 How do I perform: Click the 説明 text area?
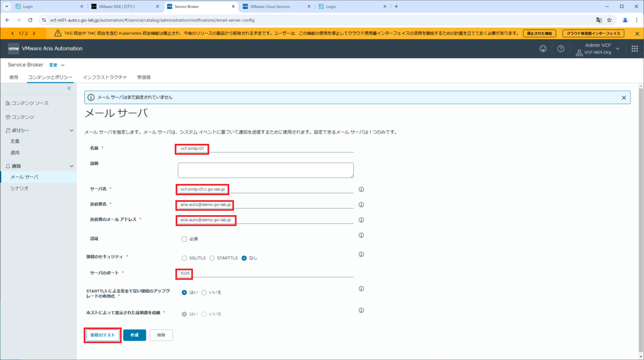point(266,170)
